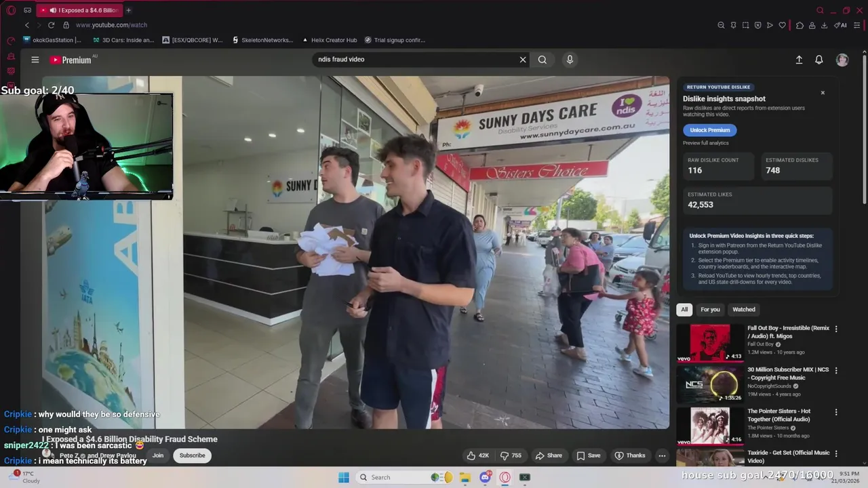Open ad blocker shield icon in toolbar
The image size is (868, 488).
pos(757,25)
